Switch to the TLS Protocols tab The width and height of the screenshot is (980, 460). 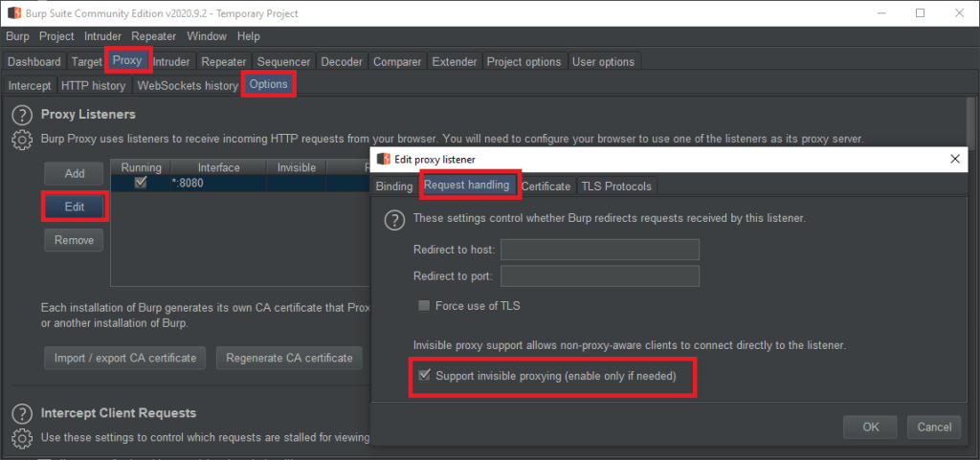[615, 186]
